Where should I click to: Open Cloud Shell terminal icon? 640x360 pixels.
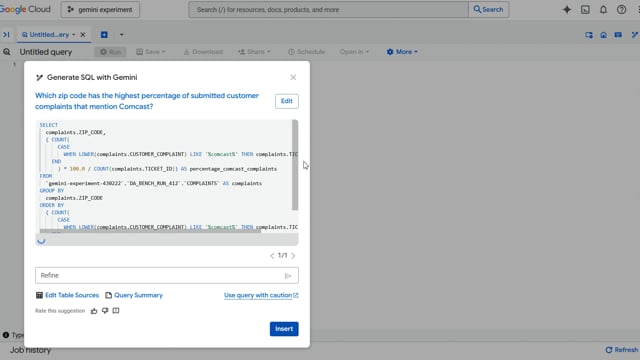585,9
